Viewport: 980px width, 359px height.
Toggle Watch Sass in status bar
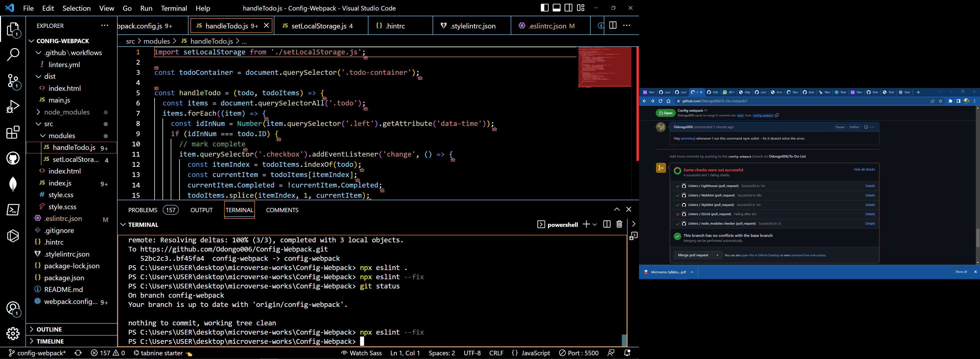(361, 353)
